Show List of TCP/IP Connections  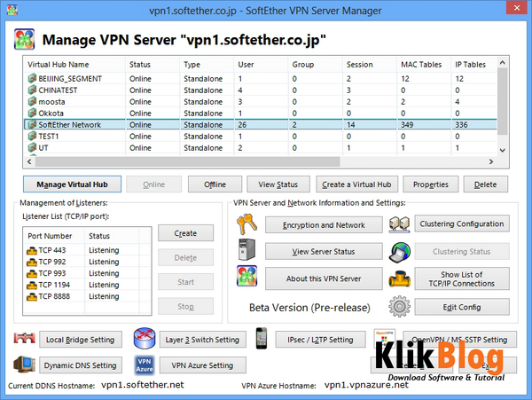coord(462,278)
